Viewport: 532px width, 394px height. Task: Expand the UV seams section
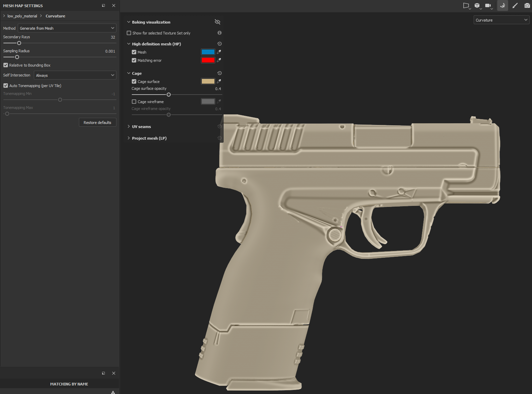coord(141,127)
